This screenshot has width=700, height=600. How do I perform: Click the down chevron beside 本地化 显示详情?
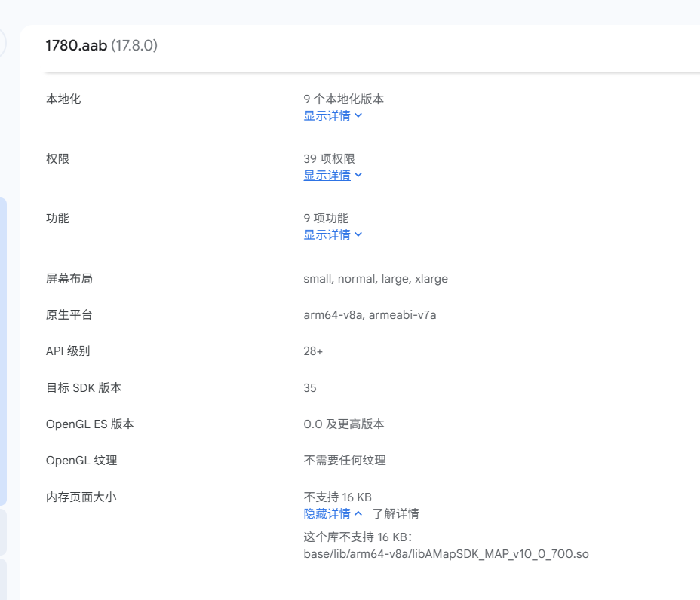358,115
